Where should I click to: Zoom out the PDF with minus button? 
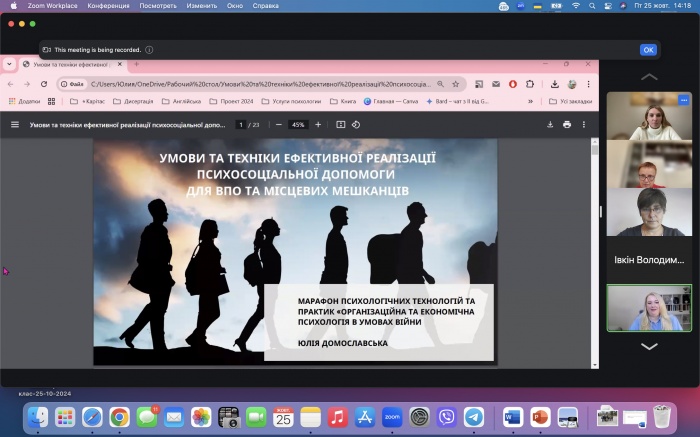[x=279, y=125]
